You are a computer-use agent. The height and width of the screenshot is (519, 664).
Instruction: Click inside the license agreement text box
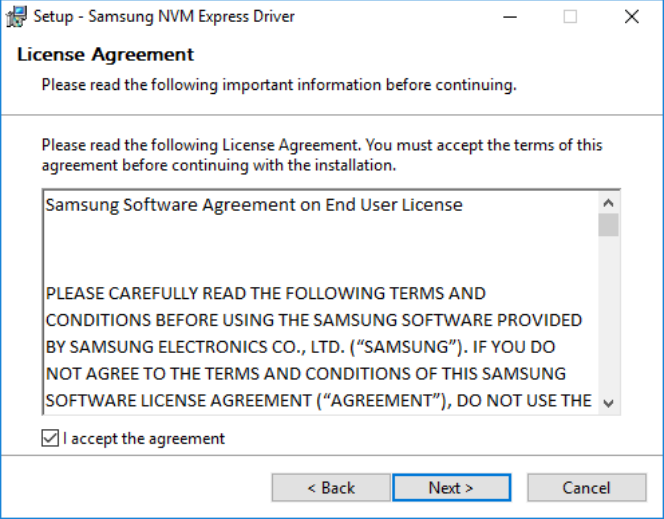(x=321, y=302)
